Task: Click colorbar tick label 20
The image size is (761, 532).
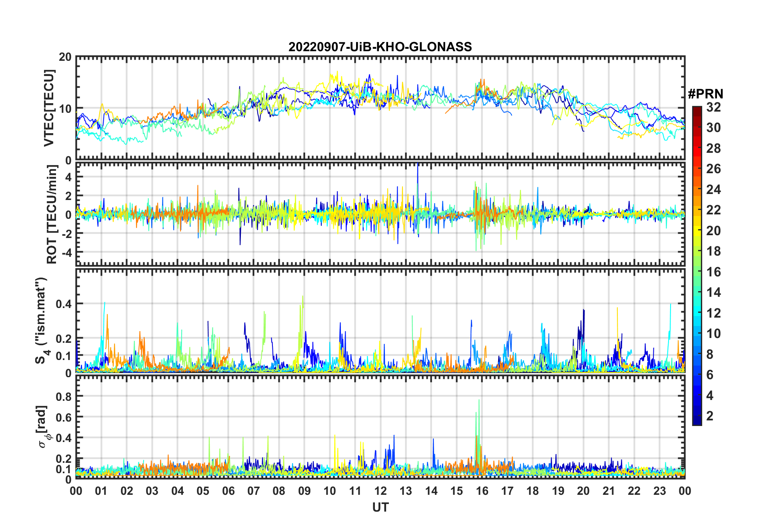Action: [713, 231]
